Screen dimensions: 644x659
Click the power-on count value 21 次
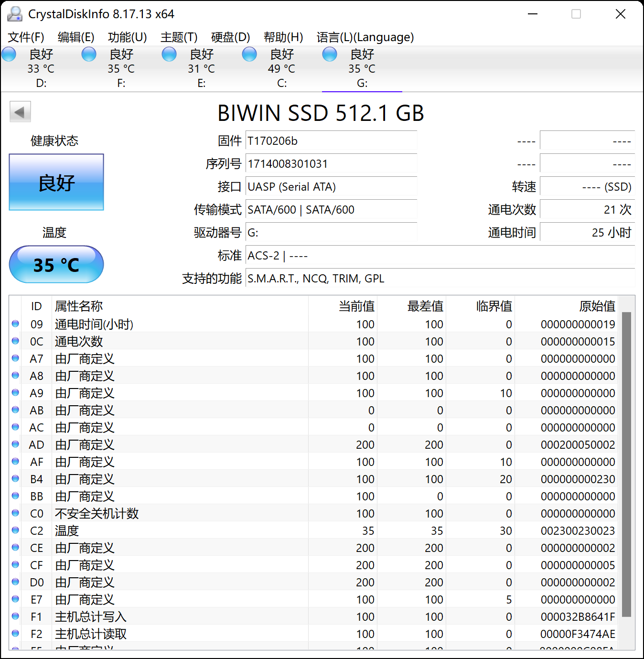587,210
